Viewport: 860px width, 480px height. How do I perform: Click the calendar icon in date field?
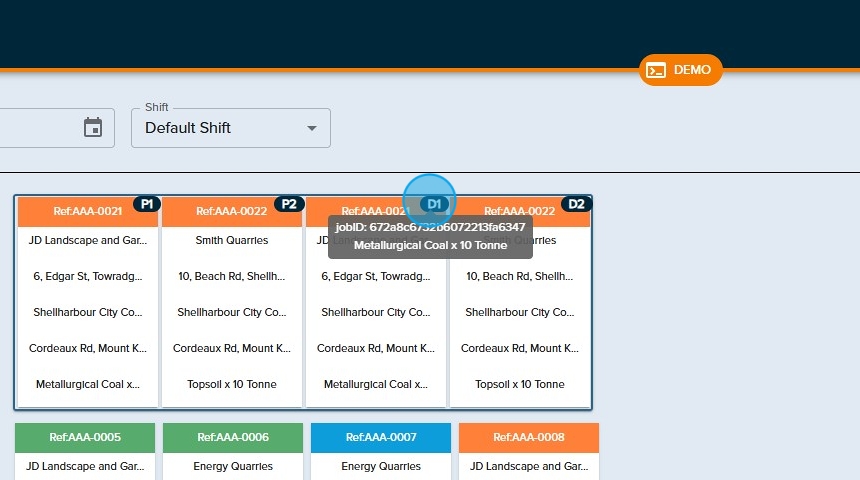[93, 128]
